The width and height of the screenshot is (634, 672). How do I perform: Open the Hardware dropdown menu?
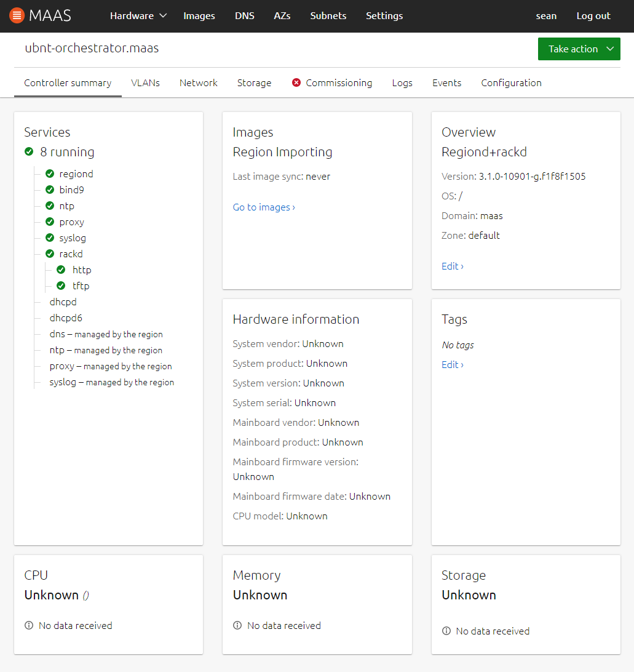click(138, 16)
